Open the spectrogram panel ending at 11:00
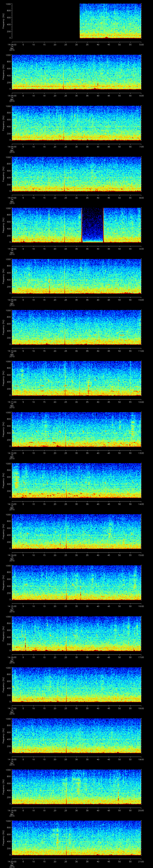Viewport: 153px width, 868px height. (x=77, y=327)
